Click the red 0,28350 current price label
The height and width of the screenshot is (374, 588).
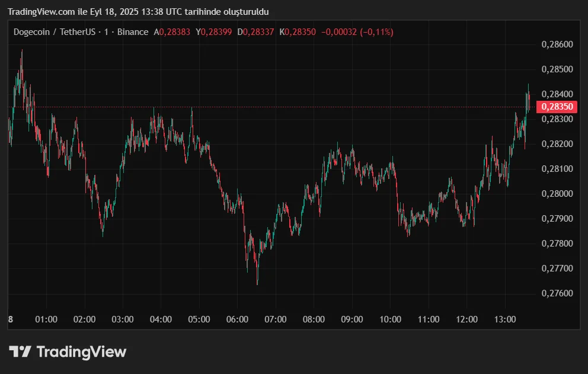coord(557,107)
